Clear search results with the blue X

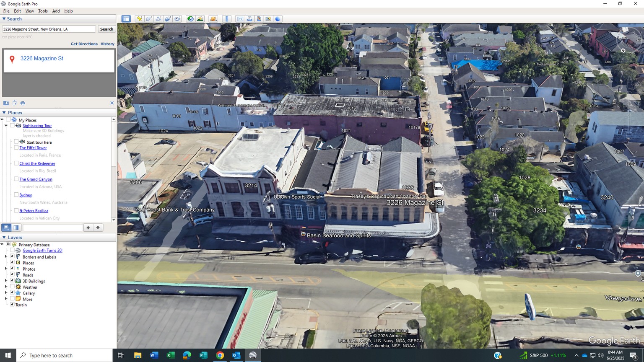pos(112,103)
